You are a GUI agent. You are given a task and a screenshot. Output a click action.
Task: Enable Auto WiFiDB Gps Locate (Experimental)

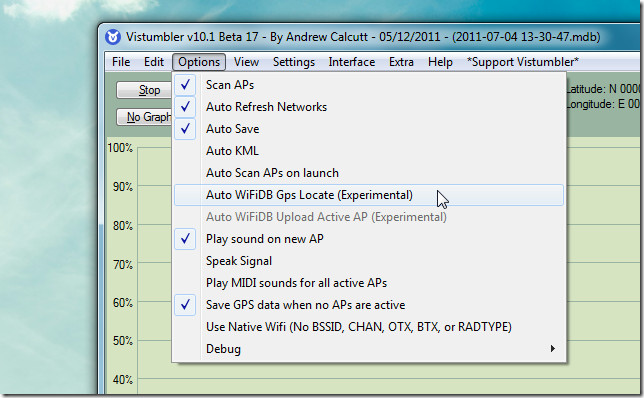[369, 195]
